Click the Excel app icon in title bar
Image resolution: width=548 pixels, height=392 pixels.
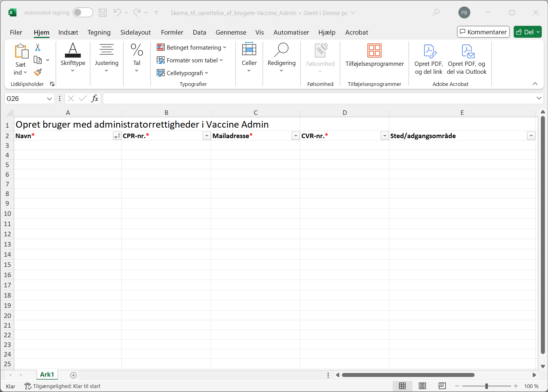point(12,13)
